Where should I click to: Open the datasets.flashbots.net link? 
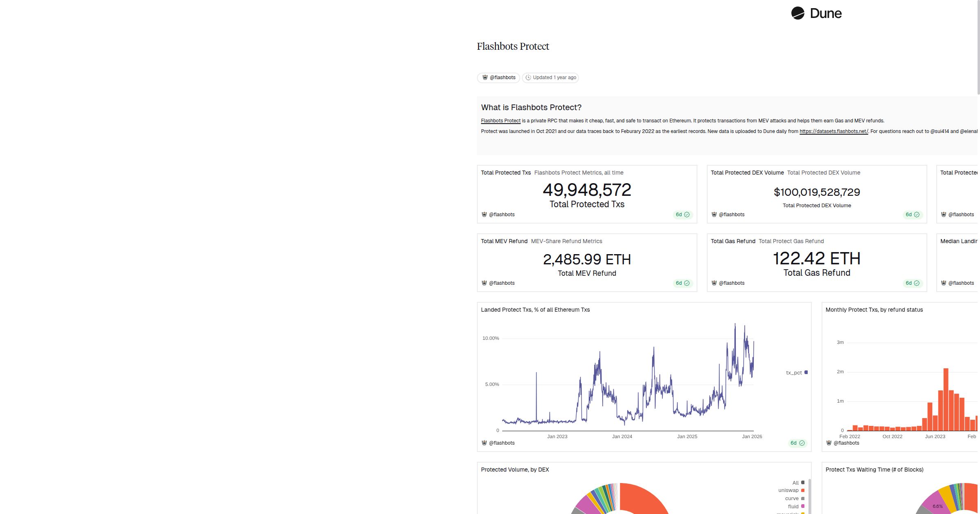833,131
